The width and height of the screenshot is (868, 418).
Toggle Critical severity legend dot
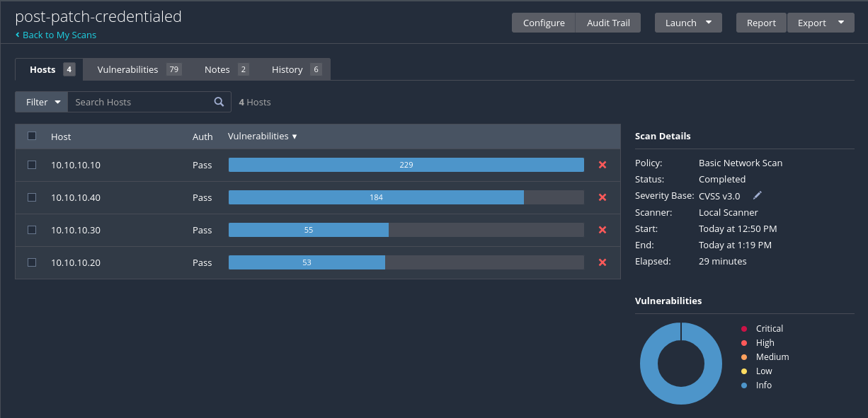744,329
